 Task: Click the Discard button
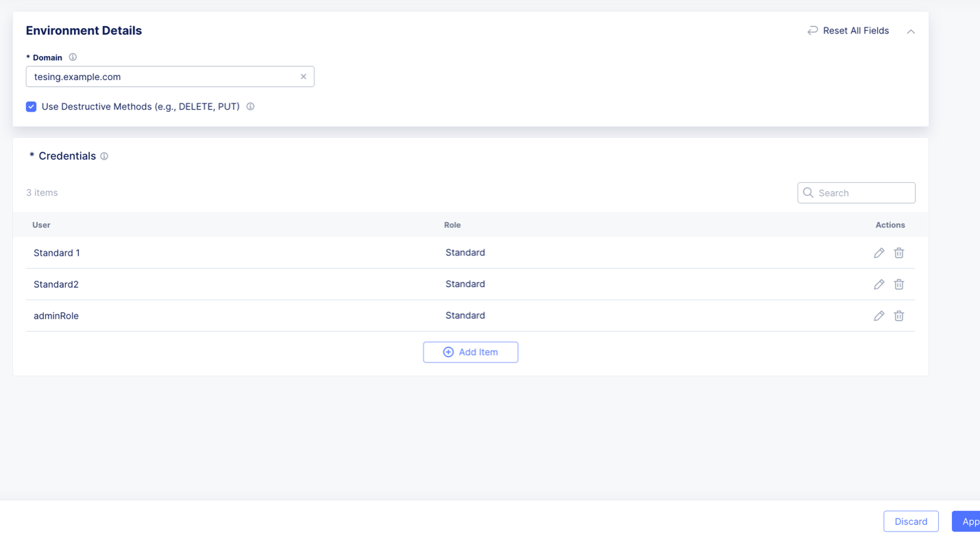tap(911, 521)
